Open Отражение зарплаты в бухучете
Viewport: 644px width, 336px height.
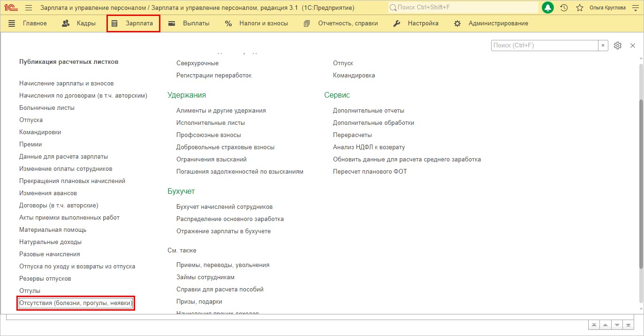point(224,231)
